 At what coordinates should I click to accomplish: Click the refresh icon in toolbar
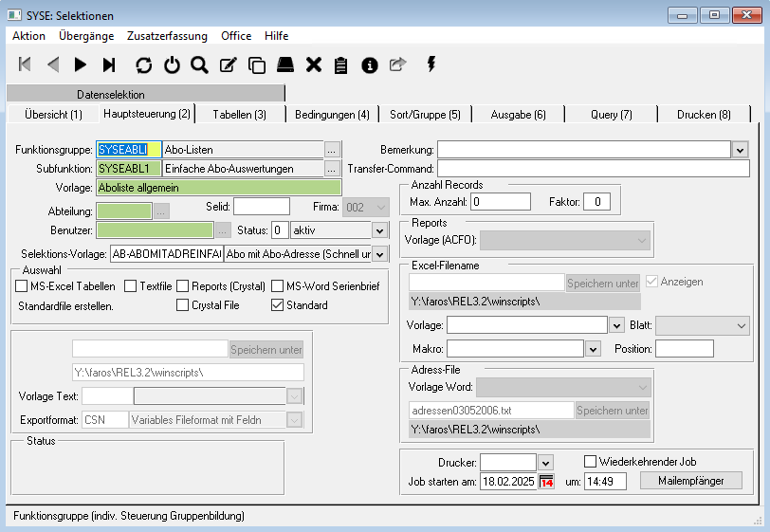tap(143, 64)
